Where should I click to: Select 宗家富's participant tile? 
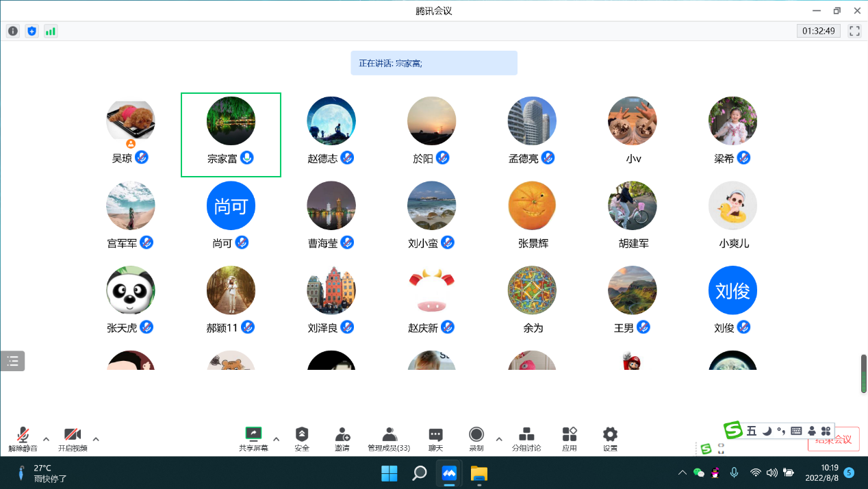click(x=231, y=135)
